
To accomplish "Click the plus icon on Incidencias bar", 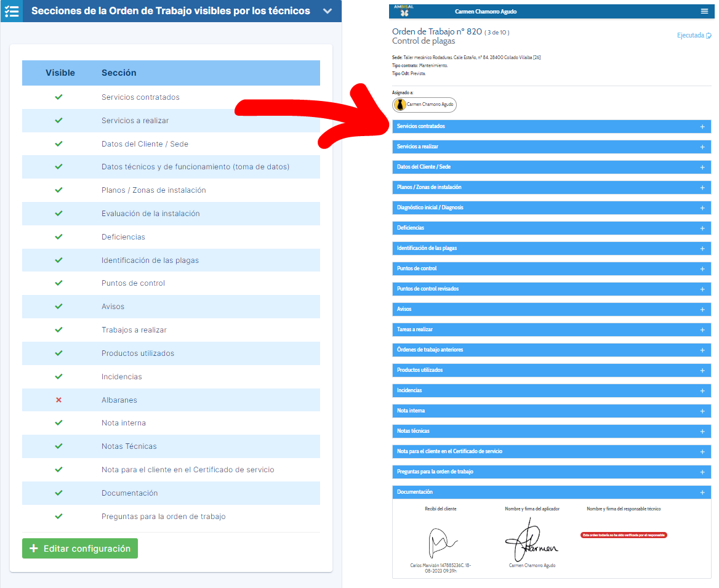I will coord(702,391).
